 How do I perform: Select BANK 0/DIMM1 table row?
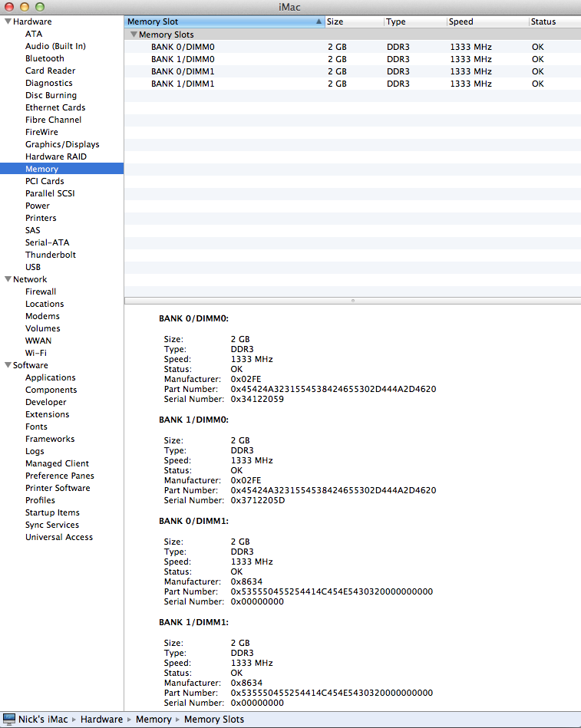(x=352, y=71)
